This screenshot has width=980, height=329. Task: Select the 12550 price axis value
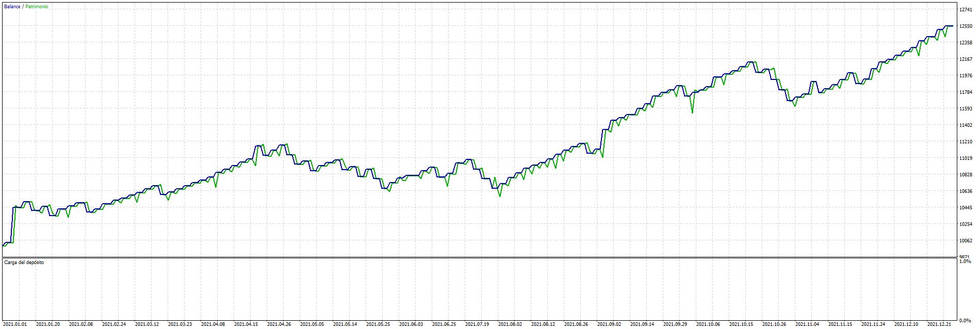coord(966,26)
